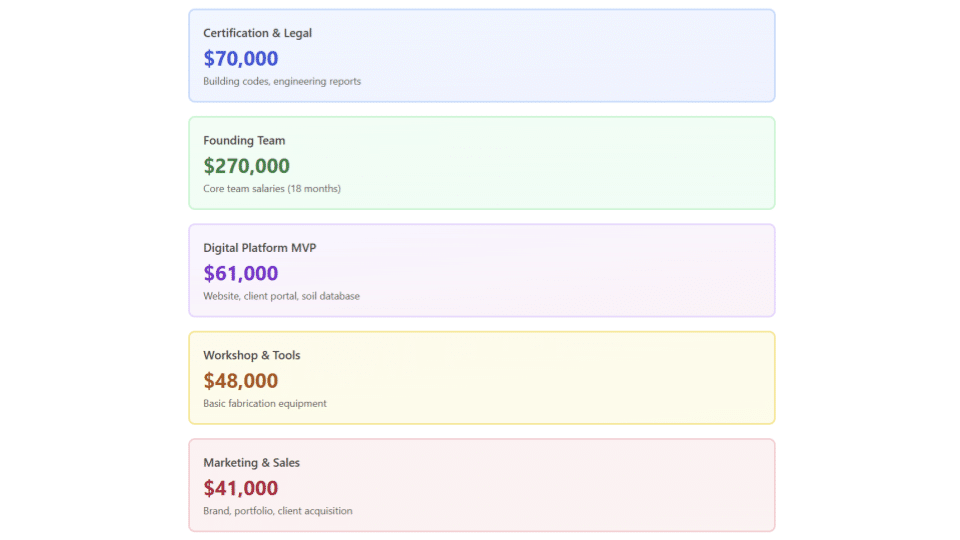Click the Workshop & Tools card title
The image size is (960, 540).
pos(251,355)
